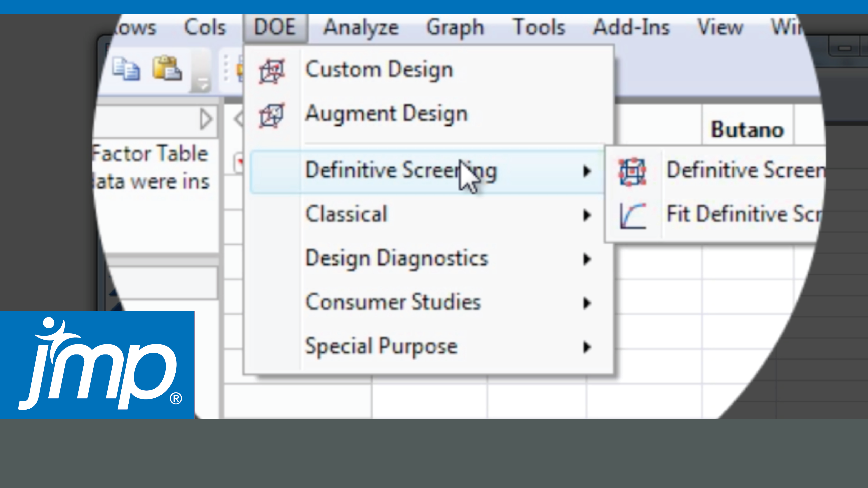
Task: Open the Graph menu
Action: pos(455,27)
